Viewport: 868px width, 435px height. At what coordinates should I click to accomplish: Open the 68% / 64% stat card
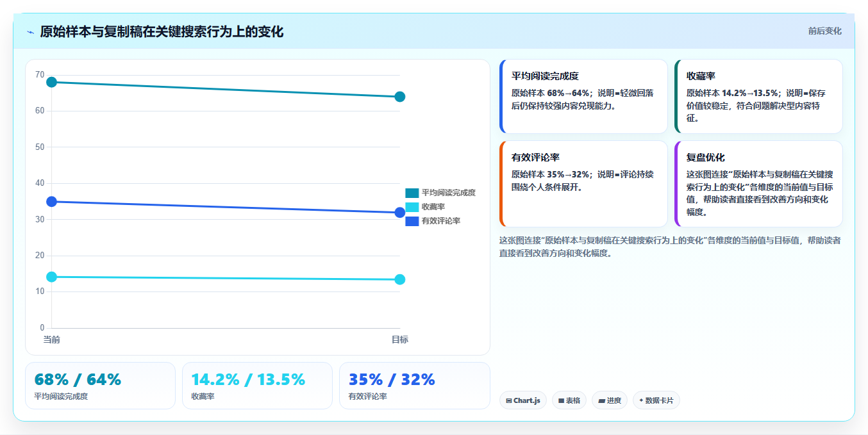coord(100,386)
